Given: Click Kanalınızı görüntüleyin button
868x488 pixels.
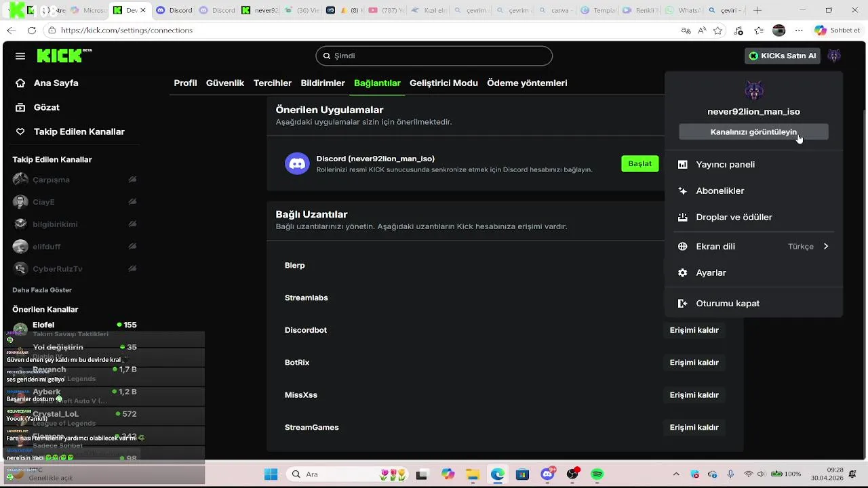Looking at the screenshot, I should click(x=753, y=131).
